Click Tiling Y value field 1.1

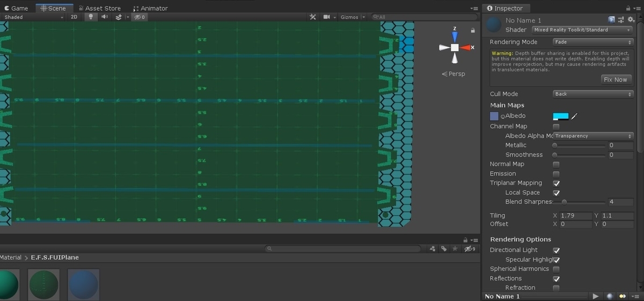pyautogui.click(x=617, y=216)
